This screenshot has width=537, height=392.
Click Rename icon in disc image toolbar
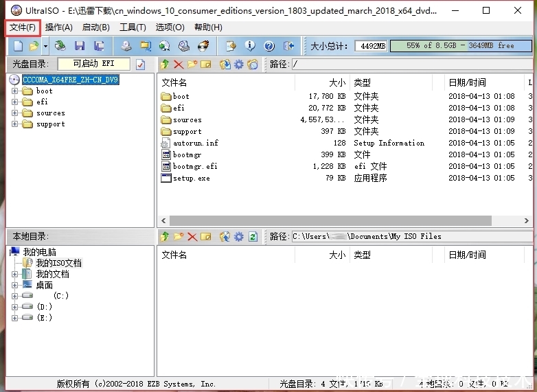[x=206, y=65]
